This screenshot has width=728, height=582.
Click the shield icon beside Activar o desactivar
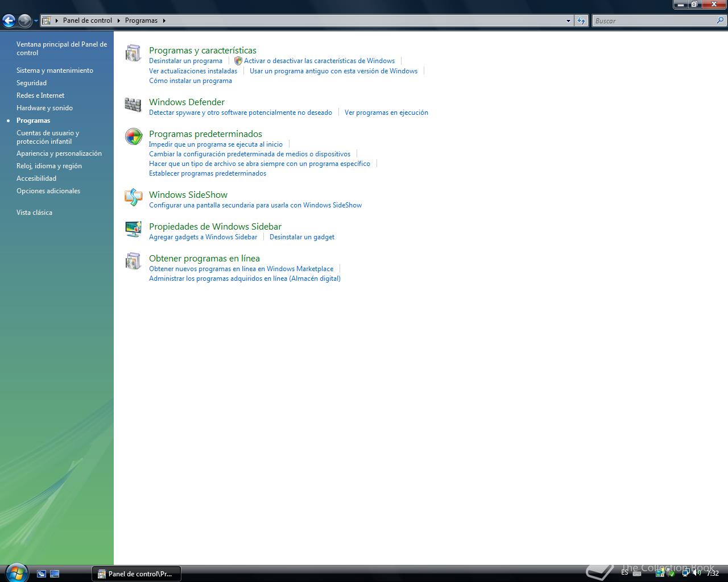[238, 61]
